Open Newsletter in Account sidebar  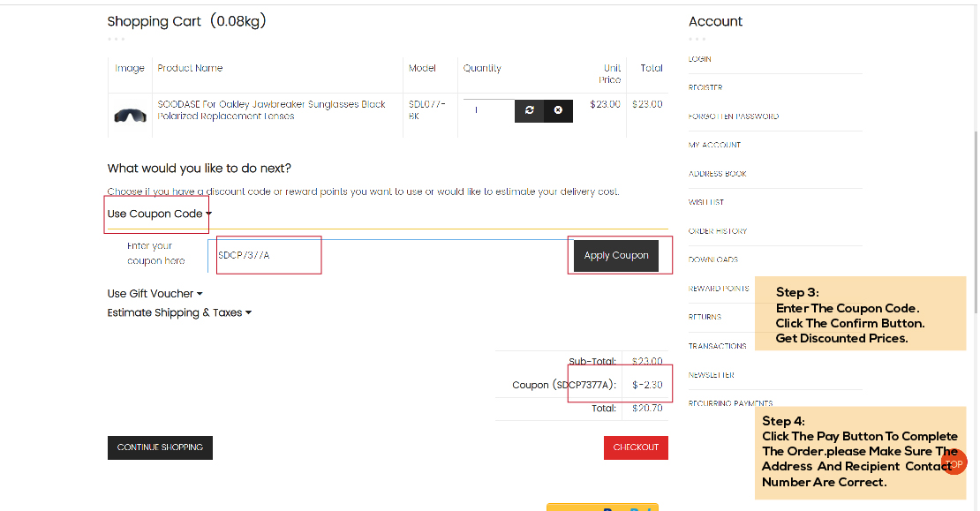coord(712,375)
